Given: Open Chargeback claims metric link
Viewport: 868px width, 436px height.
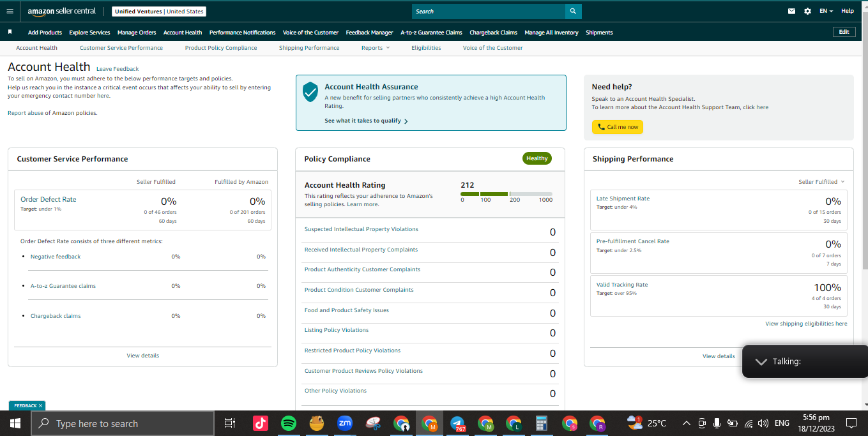Looking at the screenshot, I should (56, 316).
